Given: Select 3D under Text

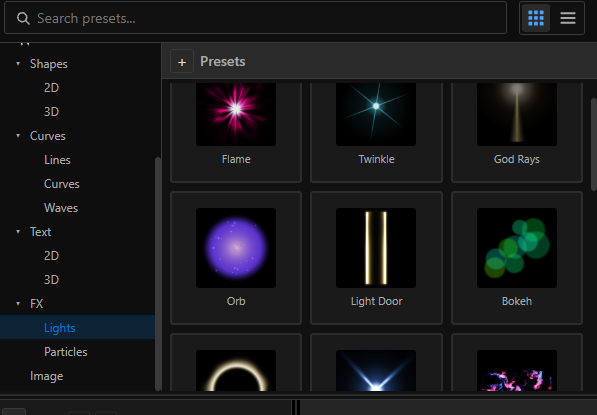Looking at the screenshot, I should (51, 279).
